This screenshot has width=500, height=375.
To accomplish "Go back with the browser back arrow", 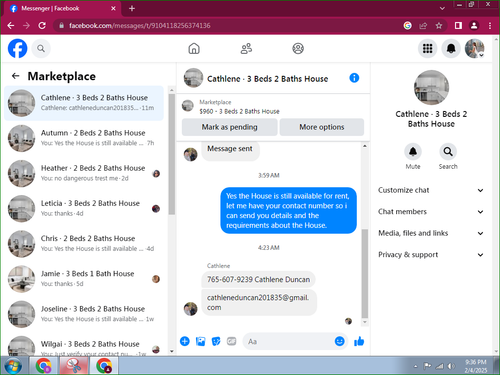I will [x=11, y=26].
